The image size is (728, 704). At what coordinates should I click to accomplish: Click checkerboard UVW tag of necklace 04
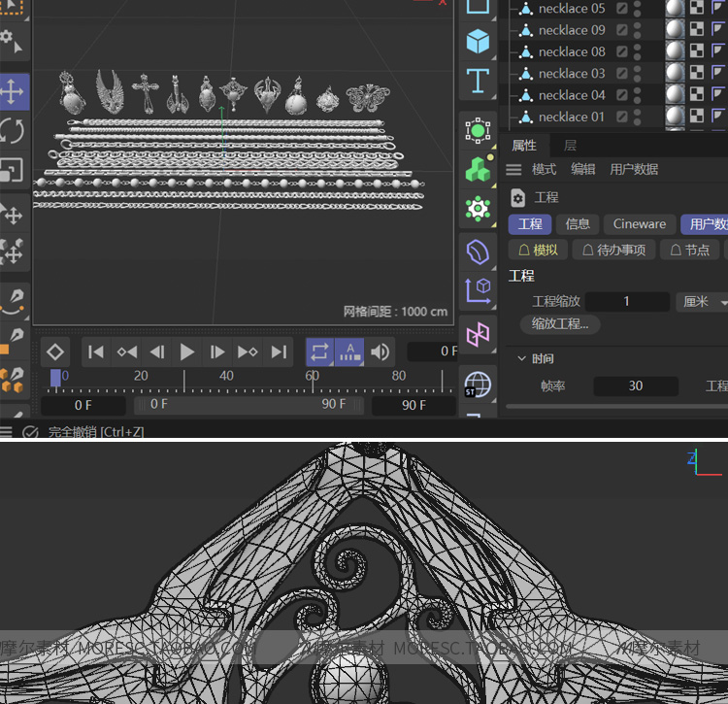(x=697, y=94)
